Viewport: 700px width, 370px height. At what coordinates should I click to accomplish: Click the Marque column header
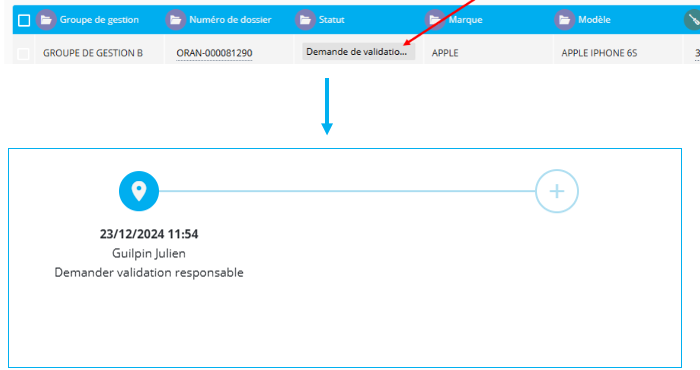pyautogui.click(x=465, y=20)
